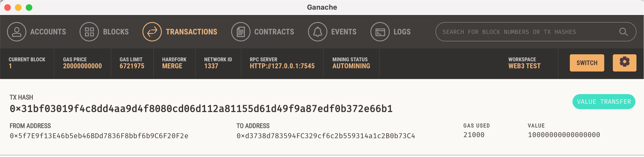Screen dimensions: 644x157
Task: Go to the Contracts tab label
Action: pos(274,32)
